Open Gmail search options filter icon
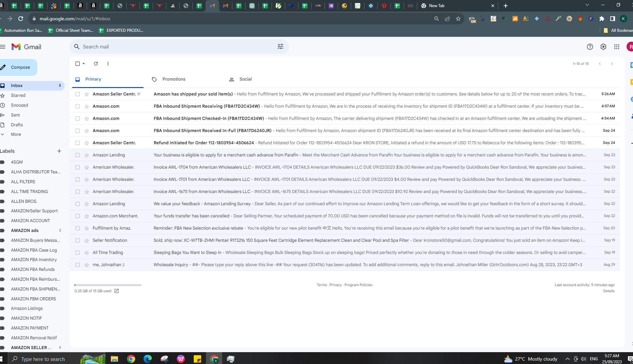633x364 pixels. (x=280, y=47)
